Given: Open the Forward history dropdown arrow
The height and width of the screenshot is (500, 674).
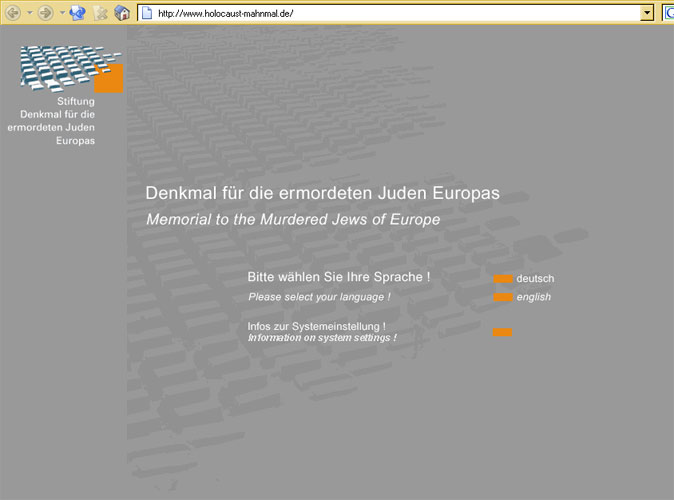Looking at the screenshot, I should (61, 13).
